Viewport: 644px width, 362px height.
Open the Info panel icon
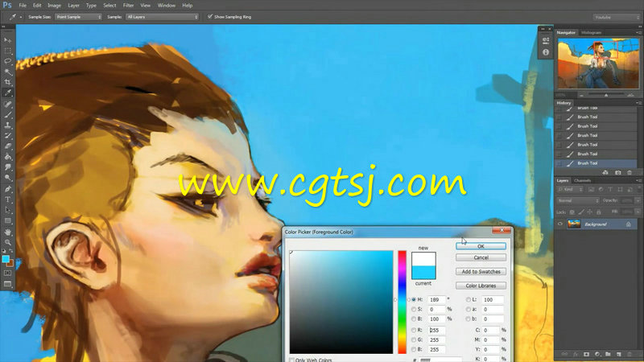(x=546, y=52)
